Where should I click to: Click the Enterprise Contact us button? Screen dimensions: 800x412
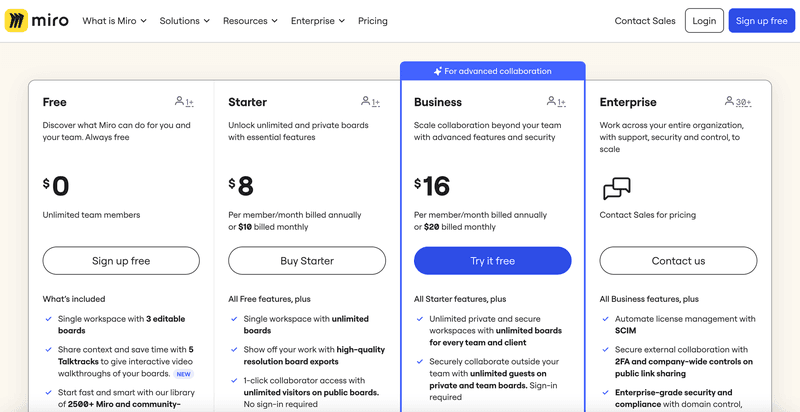pyautogui.click(x=678, y=261)
